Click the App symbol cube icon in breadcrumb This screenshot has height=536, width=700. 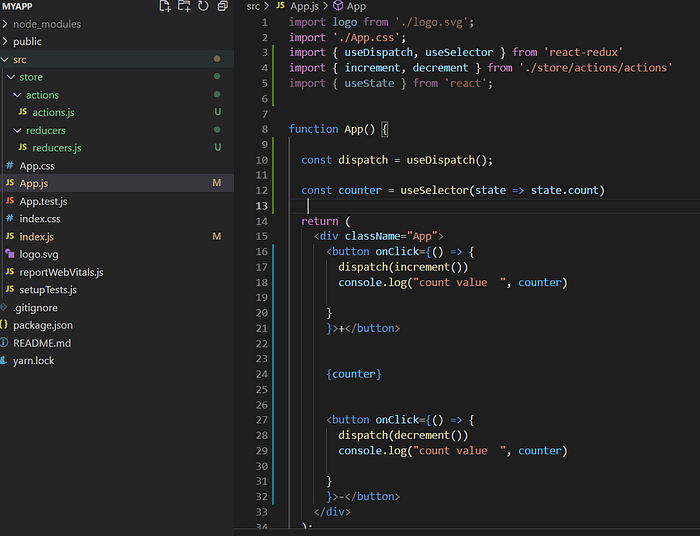click(338, 6)
